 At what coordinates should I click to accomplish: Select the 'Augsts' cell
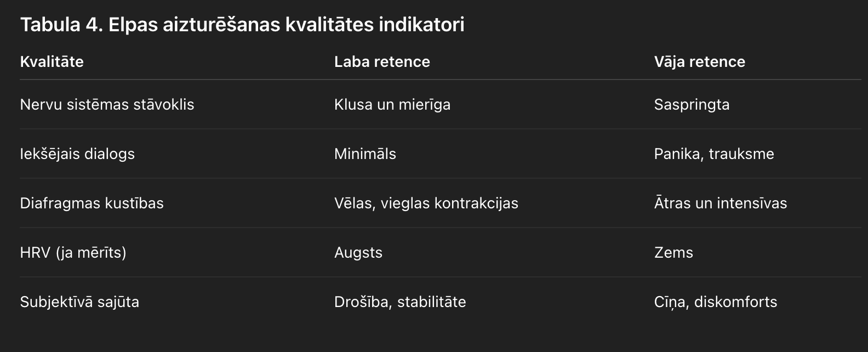358,252
